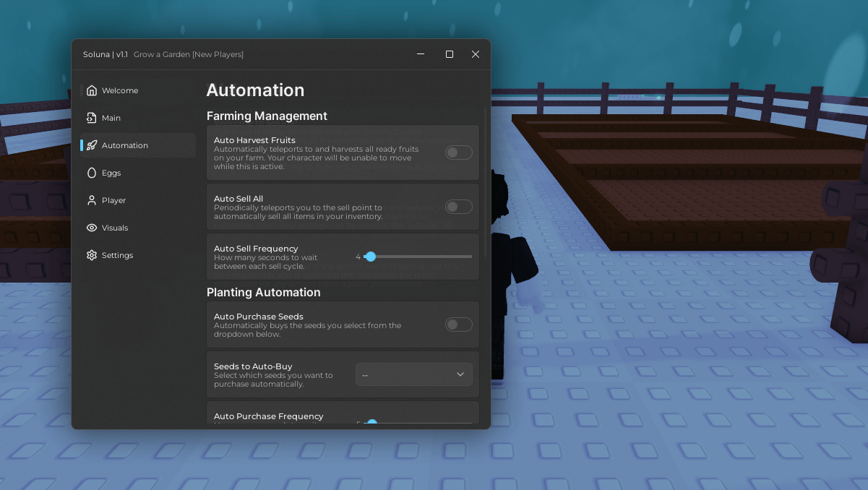This screenshot has width=868, height=490.
Task: Click the Player person icon
Action: pos(92,200)
